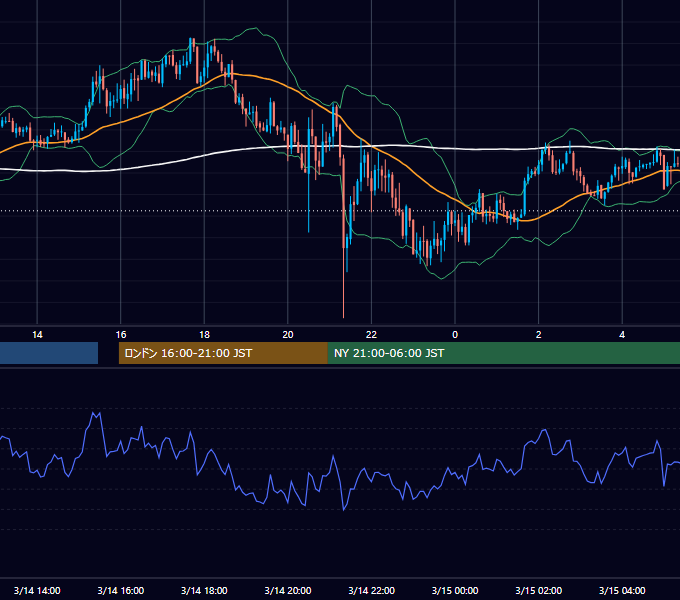Screen dimensions: 680x600
Task: Click the 3/15 04:00 date label
Action: 622,590
